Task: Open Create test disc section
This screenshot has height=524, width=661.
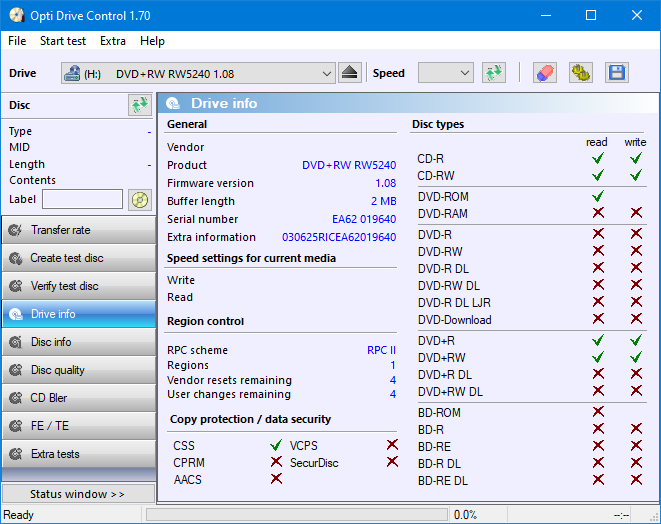Action: click(79, 258)
